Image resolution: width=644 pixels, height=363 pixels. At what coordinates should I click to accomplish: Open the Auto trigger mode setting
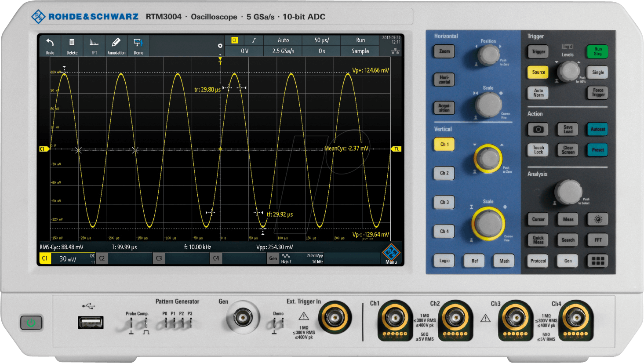pyautogui.click(x=283, y=40)
